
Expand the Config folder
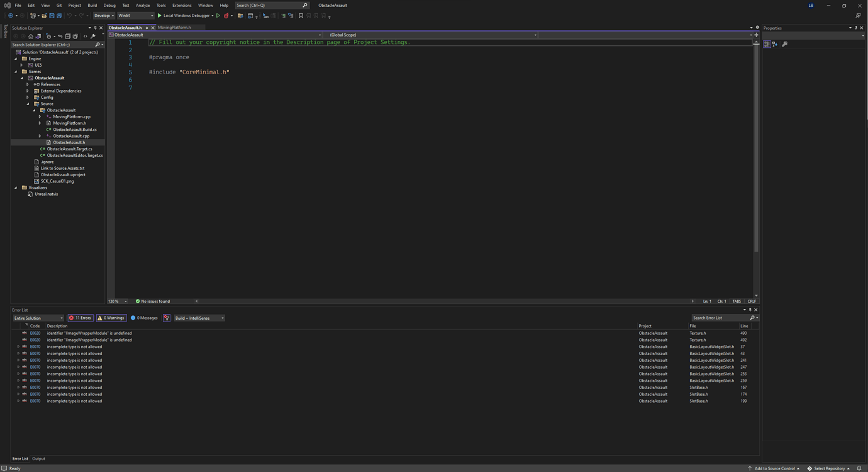pyautogui.click(x=28, y=98)
